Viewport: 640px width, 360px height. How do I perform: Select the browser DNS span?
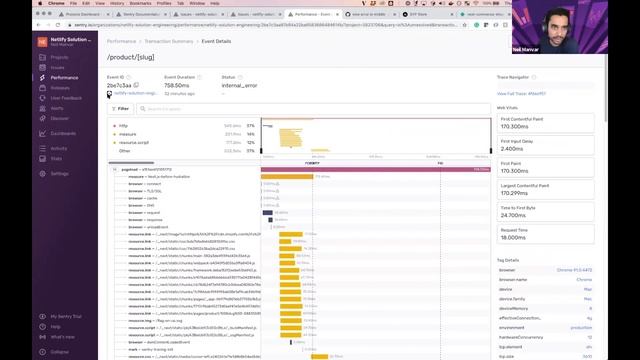coord(141,206)
